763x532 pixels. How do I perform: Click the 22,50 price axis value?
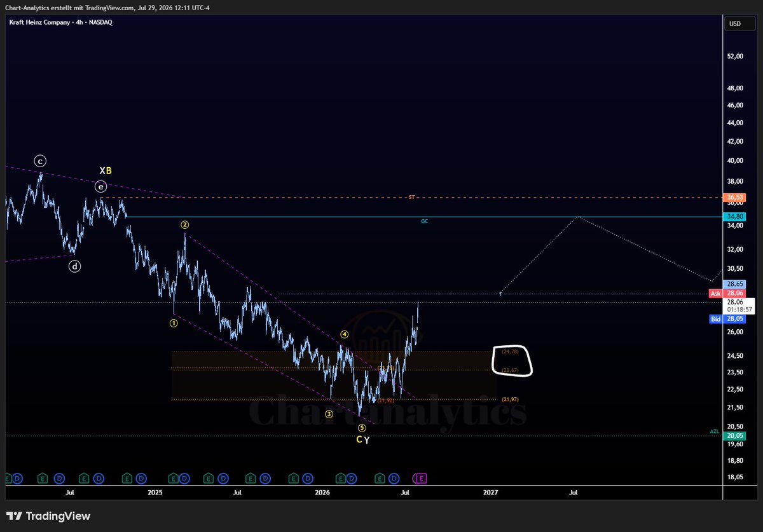[735, 390]
